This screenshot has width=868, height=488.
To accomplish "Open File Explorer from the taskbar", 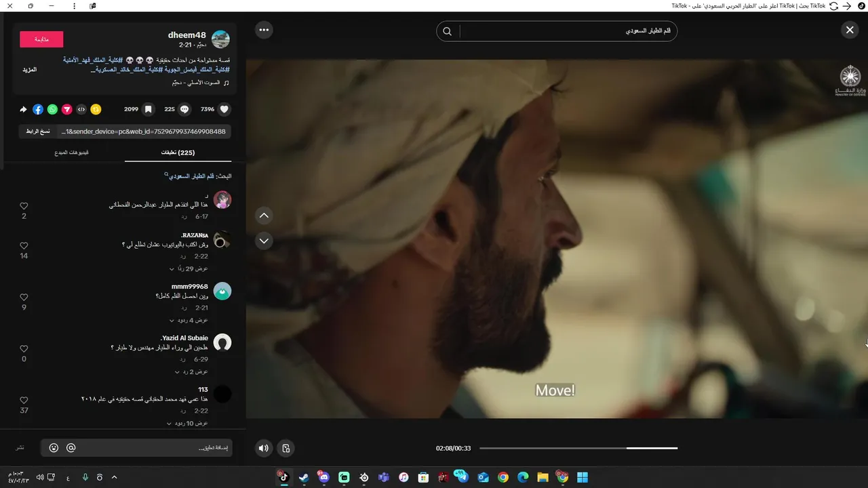I will click(542, 477).
